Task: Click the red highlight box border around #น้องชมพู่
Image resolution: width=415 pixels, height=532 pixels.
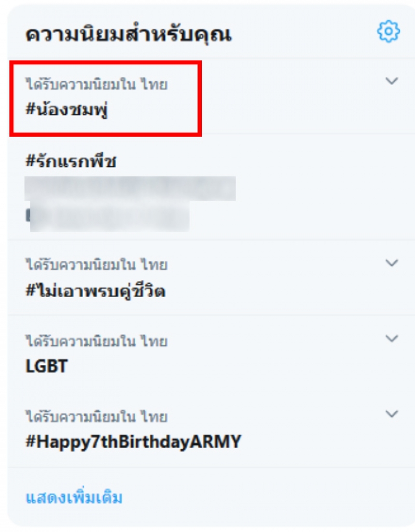Action: pos(105,62)
